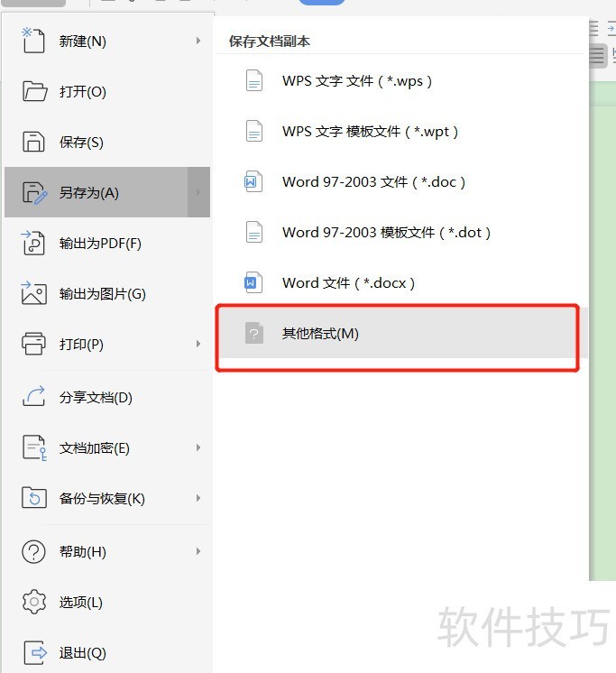Click the file icon for WPS 文字 模板文件 (*.wpt)

[254, 131]
